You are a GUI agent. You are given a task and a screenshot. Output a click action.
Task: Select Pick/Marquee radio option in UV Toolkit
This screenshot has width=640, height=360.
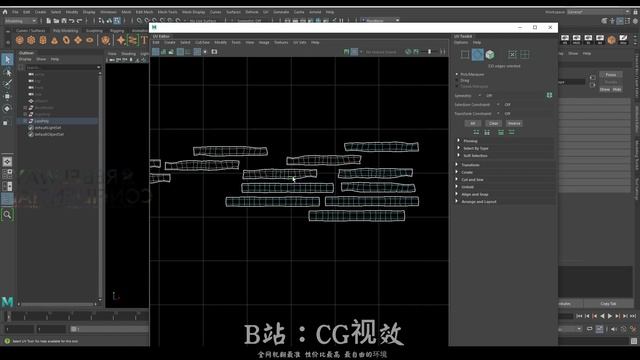tap(457, 74)
